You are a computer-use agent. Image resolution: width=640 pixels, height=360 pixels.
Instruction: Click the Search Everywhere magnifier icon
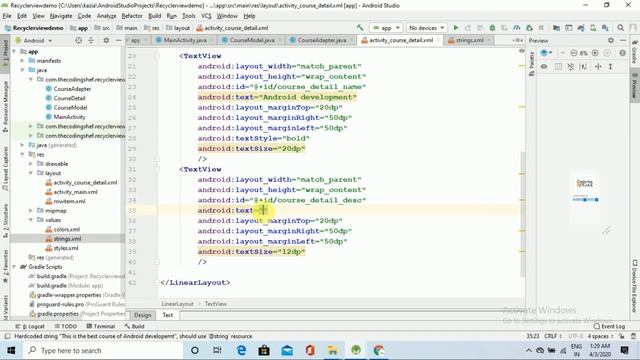(x=620, y=28)
